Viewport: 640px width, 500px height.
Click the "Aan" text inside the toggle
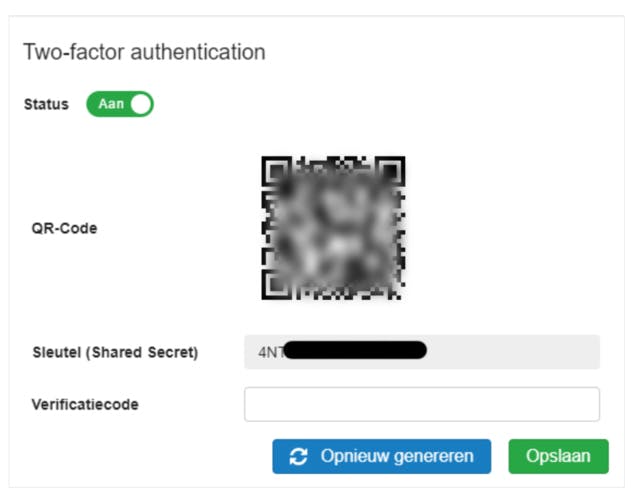point(110,104)
